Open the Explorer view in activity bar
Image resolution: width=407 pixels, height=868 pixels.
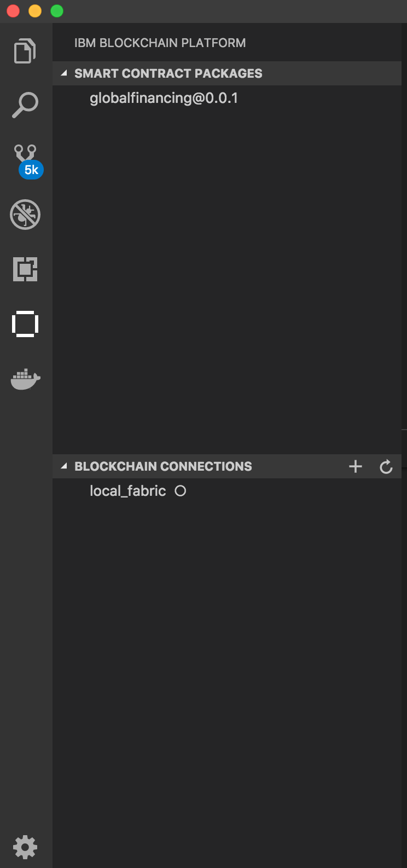(25, 51)
